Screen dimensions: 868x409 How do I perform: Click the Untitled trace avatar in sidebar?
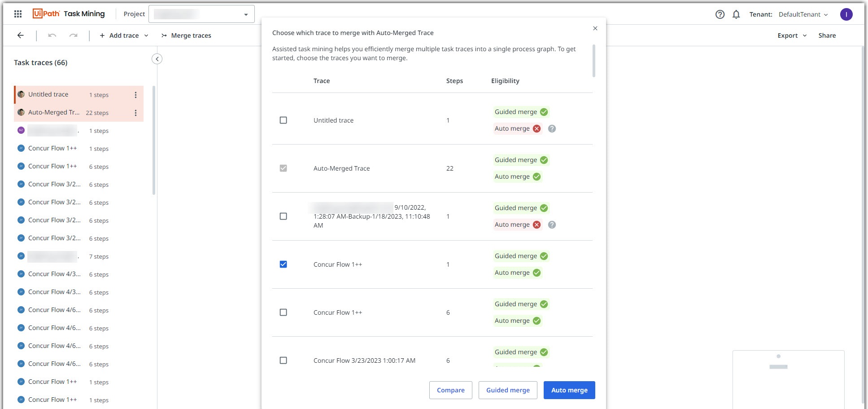(21, 94)
